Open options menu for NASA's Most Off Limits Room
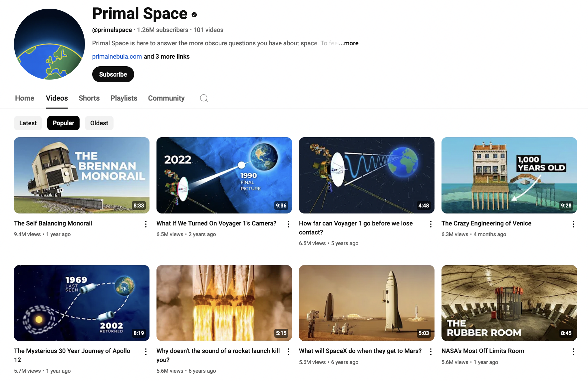The width and height of the screenshot is (588, 381). [x=573, y=352]
